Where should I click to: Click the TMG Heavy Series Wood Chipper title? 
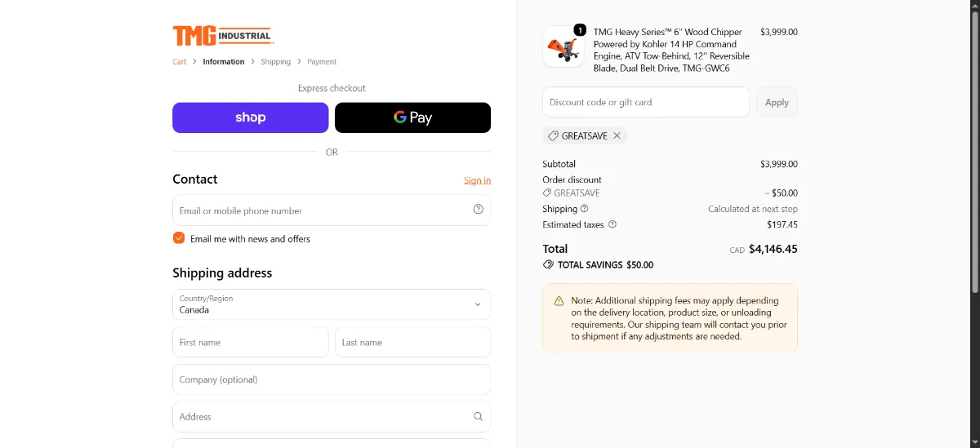[671, 51]
